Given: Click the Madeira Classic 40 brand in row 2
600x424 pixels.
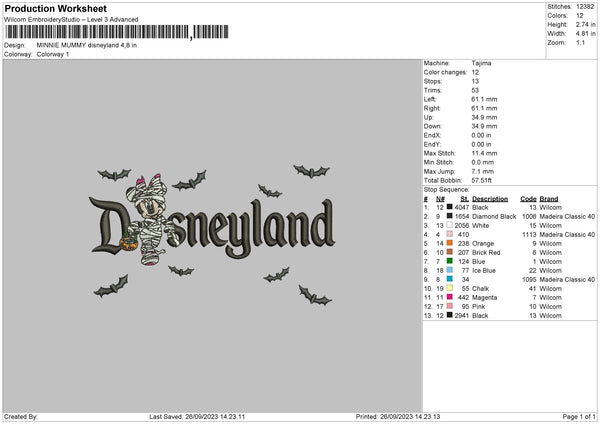Looking at the screenshot, I should pos(567,217).
